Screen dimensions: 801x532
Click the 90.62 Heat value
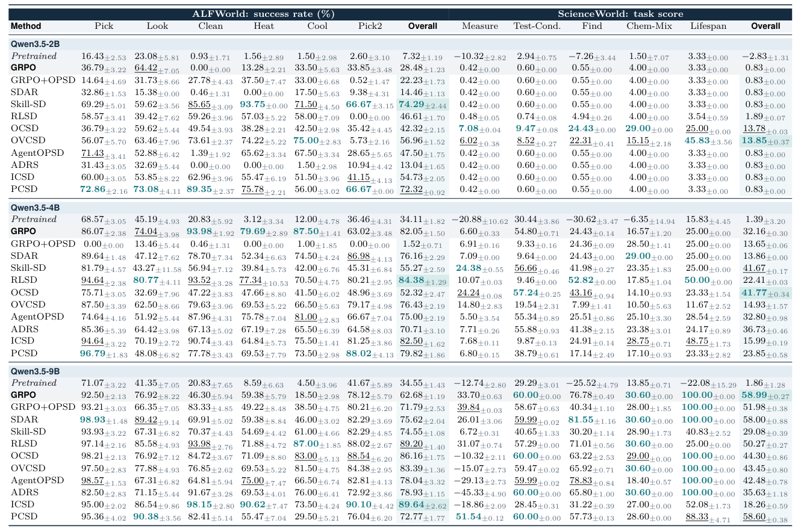(x=264, y=504)
